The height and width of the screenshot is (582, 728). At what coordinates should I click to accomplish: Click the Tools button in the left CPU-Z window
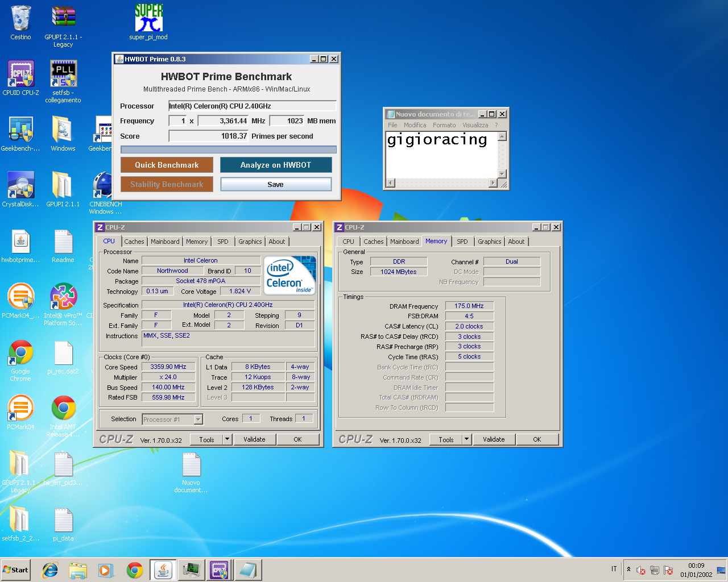[207, 439]
